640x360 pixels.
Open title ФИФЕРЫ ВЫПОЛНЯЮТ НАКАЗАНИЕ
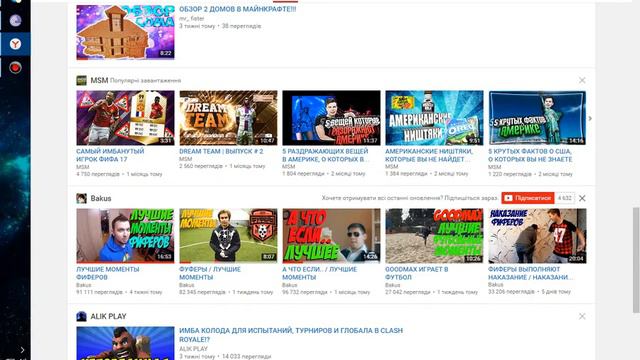point(530,273)
